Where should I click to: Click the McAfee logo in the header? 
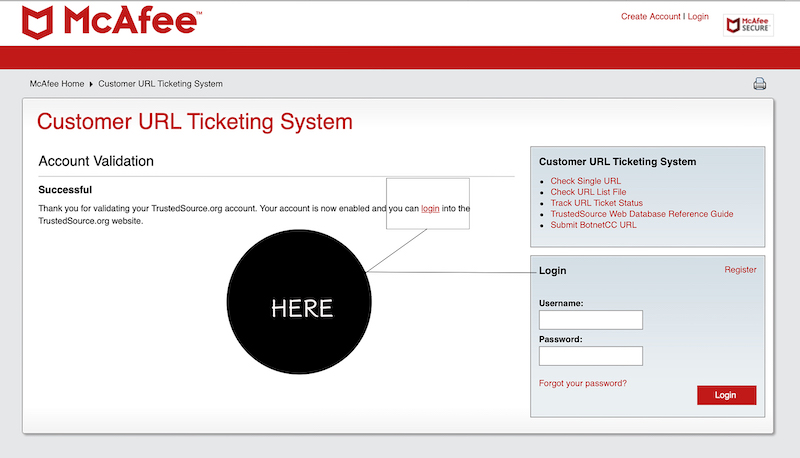click(x=112, y=22)
